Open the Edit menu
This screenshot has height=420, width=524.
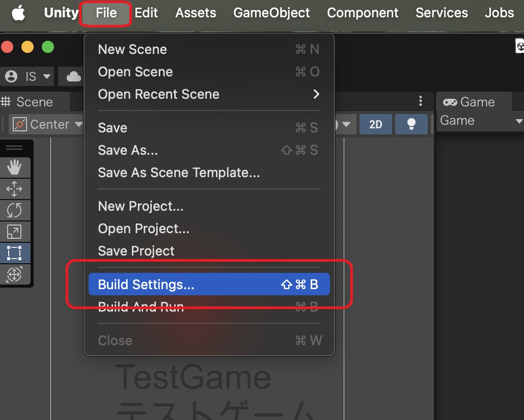[146, 13]
